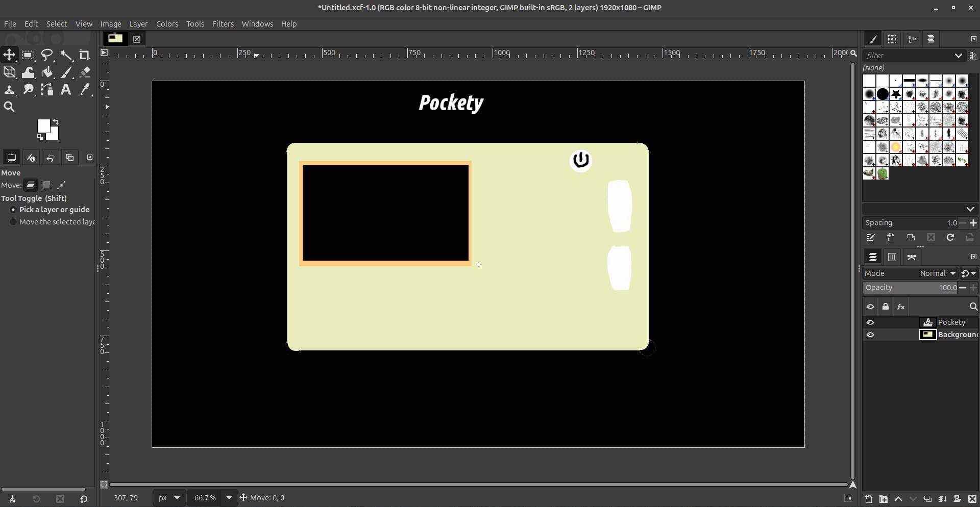980x507 pixels.
Task: Create a new layer group
Action: [x=883, y=499]
